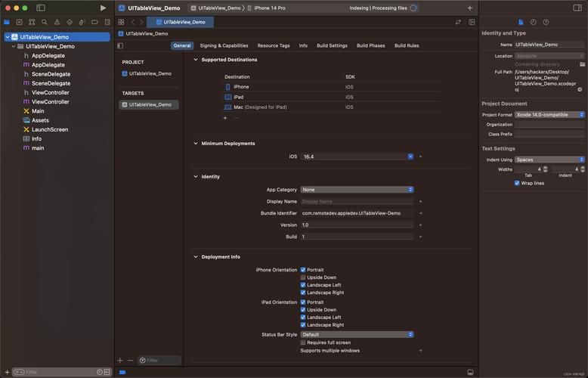Screen dimensions: 588x378
Task: Toggle the navigator sidebar icon in title bar
Action: click(x=41, y=8)
